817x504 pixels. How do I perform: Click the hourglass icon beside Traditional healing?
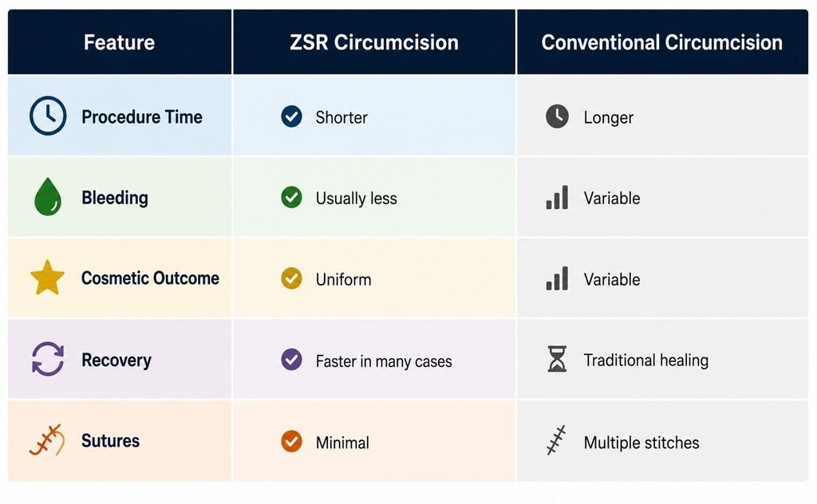557,359
